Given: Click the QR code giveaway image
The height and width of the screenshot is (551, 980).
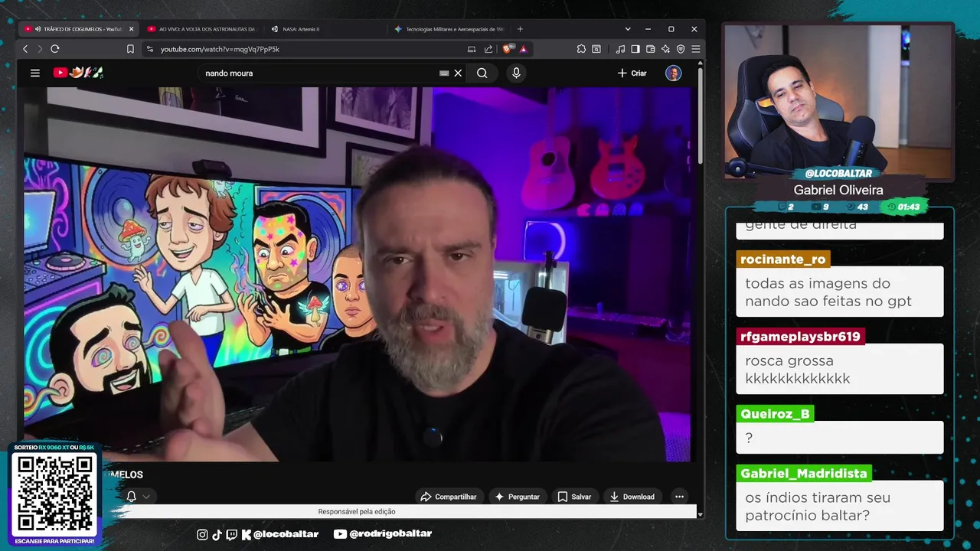Looking at the screenshot, I should pyautogui.click(x=54, y=494).
